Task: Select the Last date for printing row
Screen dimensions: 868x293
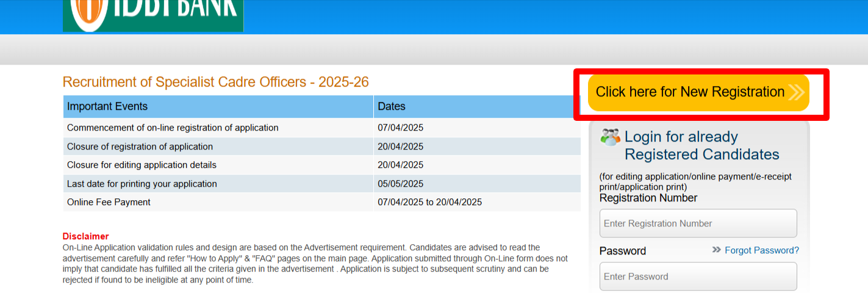Action: pyautogui.click(x=142, y=184)
